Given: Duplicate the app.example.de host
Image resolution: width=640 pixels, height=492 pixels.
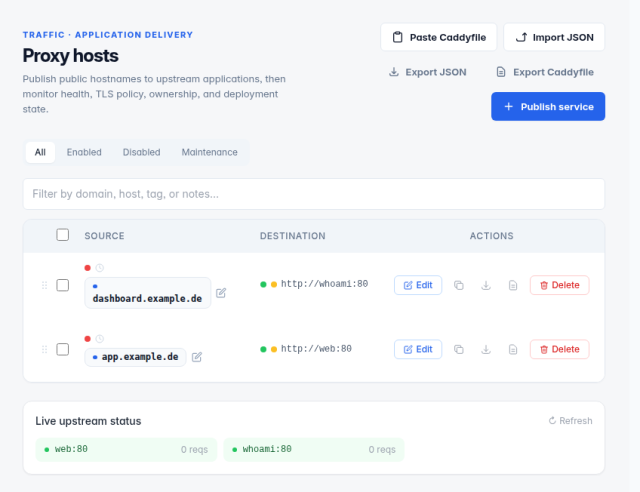Looking at the screenshot, I should (x=459, y=349).
